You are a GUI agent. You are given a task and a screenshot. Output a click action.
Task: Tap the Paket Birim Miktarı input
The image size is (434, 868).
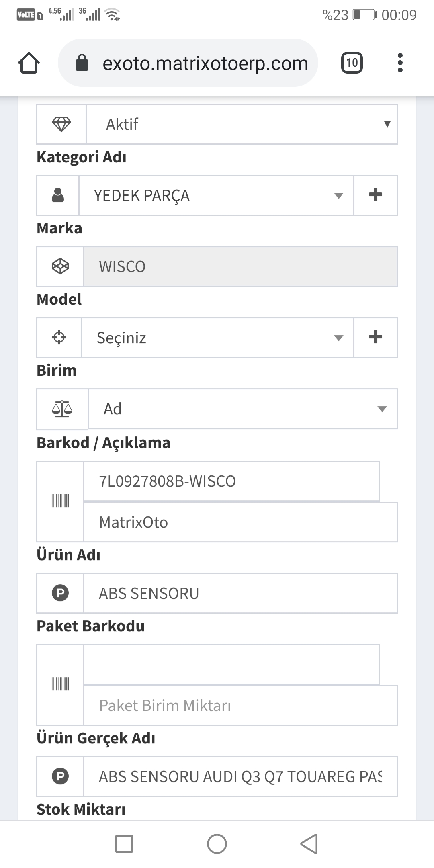[x=240, y=706]
